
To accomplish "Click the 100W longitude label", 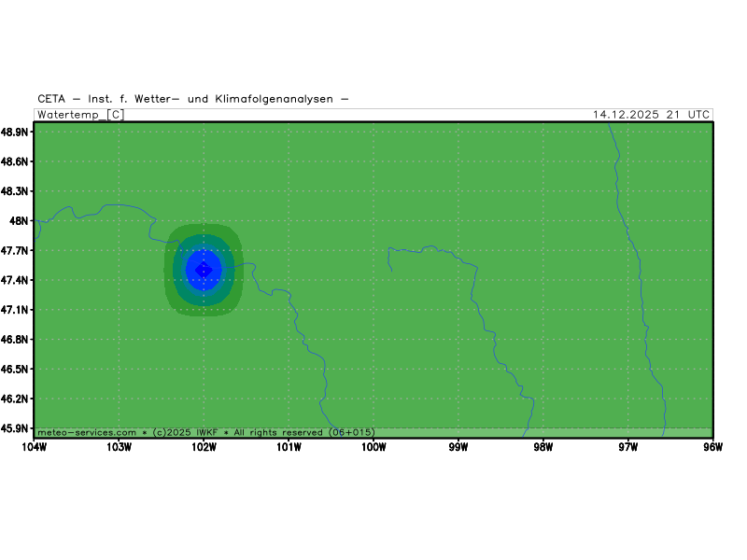I will [x=373, y=446].
